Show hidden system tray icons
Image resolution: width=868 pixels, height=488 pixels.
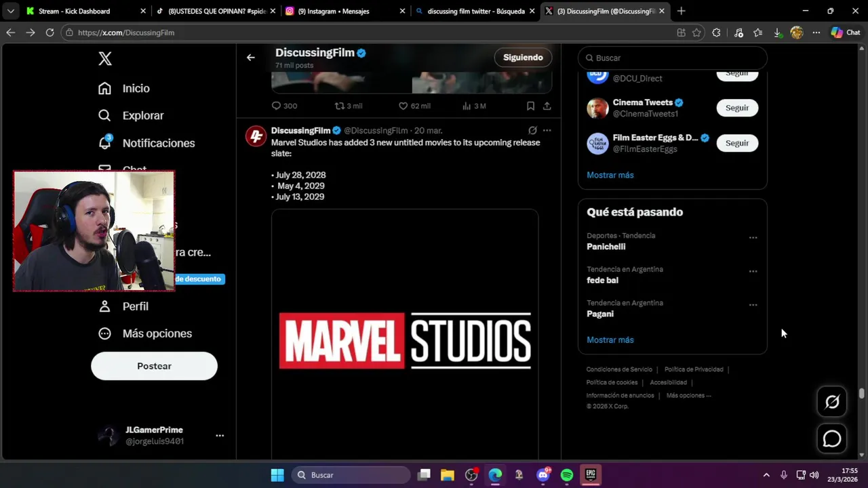[x=766, y=475]
